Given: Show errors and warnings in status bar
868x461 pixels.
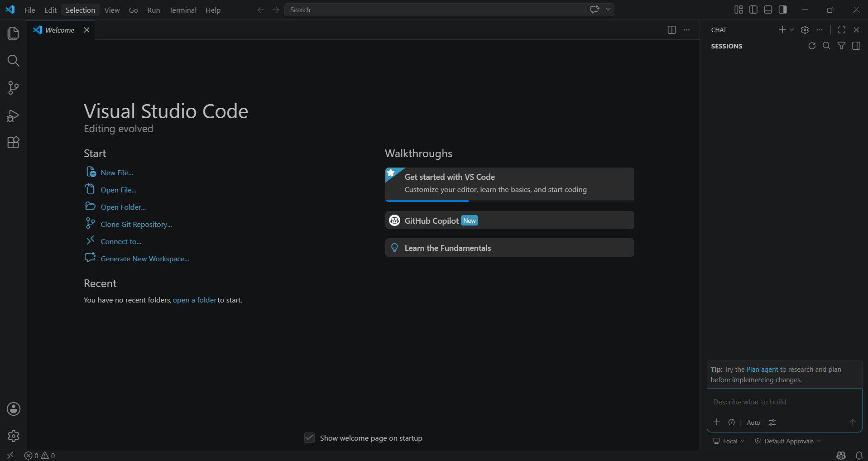Looking at the screenshot, I should (x=40, y=456).
